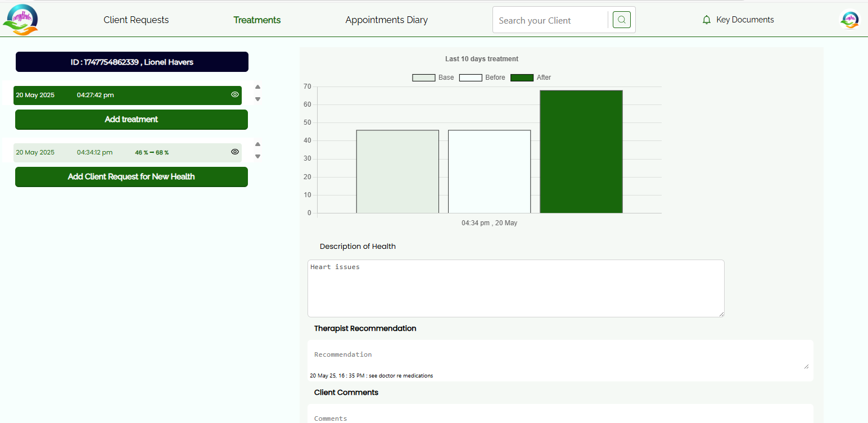Select the 04:34:12 pm treatment row
The height and width of the screenshot is (423, 868).
pyautogui.click(x=128, y=152)
